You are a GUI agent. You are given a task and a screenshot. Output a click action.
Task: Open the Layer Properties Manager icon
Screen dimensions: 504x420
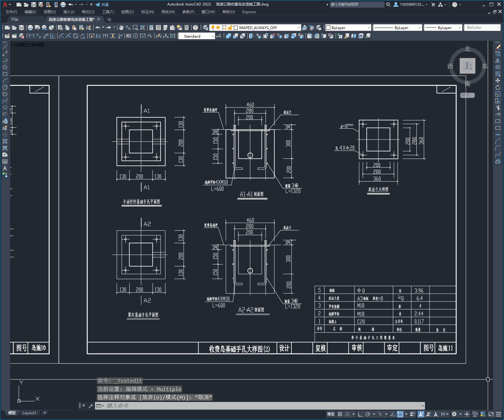tap(206, 28)
